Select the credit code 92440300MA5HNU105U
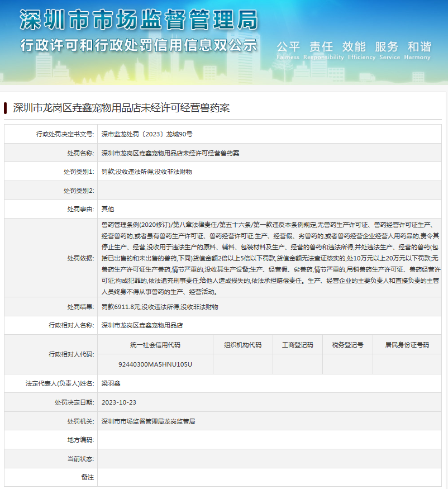The image size is (448, 489). (x=155, y=364)
